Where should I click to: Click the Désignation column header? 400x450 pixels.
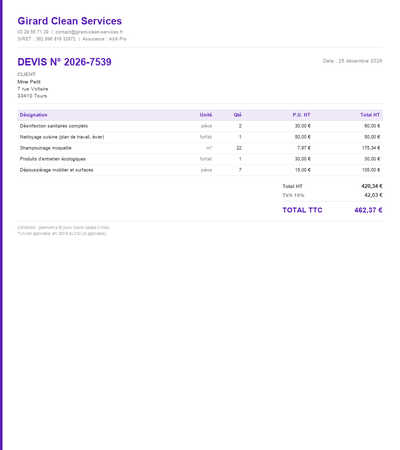33,115
